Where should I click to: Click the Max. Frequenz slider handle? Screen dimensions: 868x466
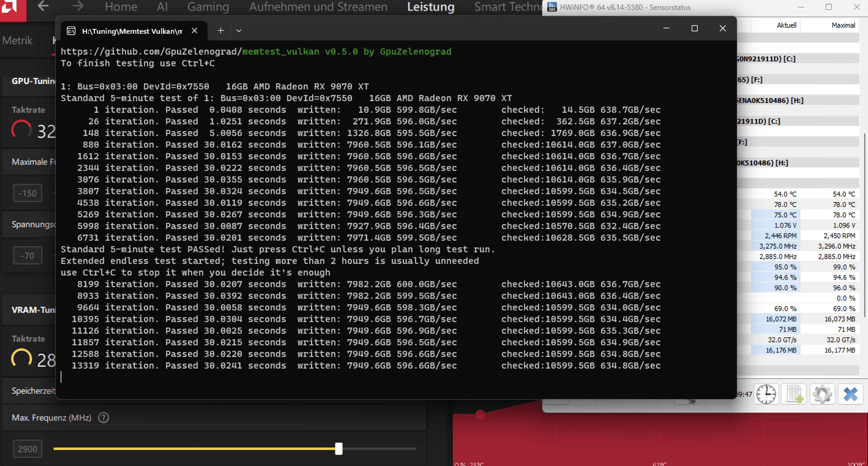click(339, 449)
